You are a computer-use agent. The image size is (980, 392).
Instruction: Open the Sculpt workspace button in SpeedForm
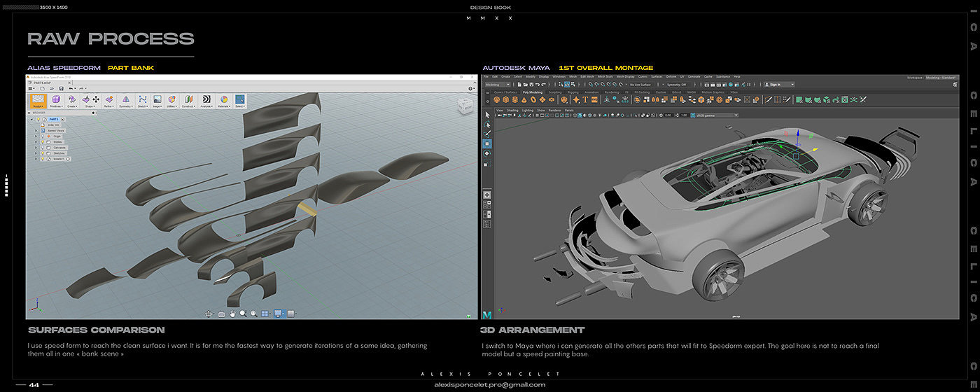coord(38,101)
